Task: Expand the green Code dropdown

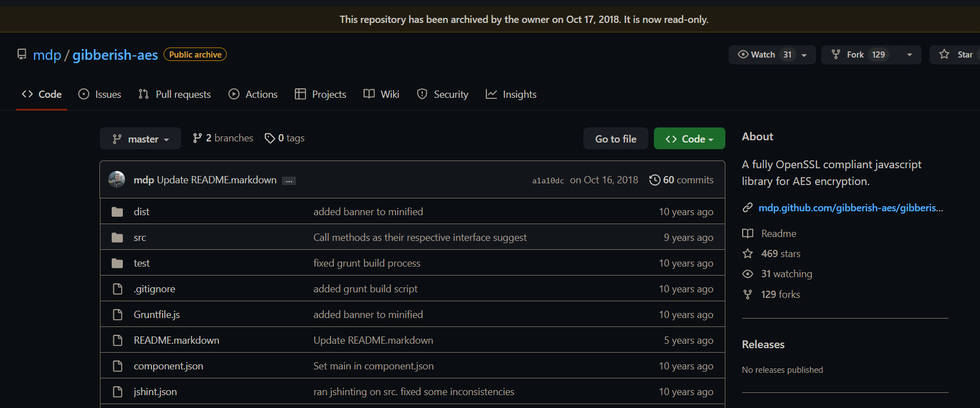Action: 689,139
